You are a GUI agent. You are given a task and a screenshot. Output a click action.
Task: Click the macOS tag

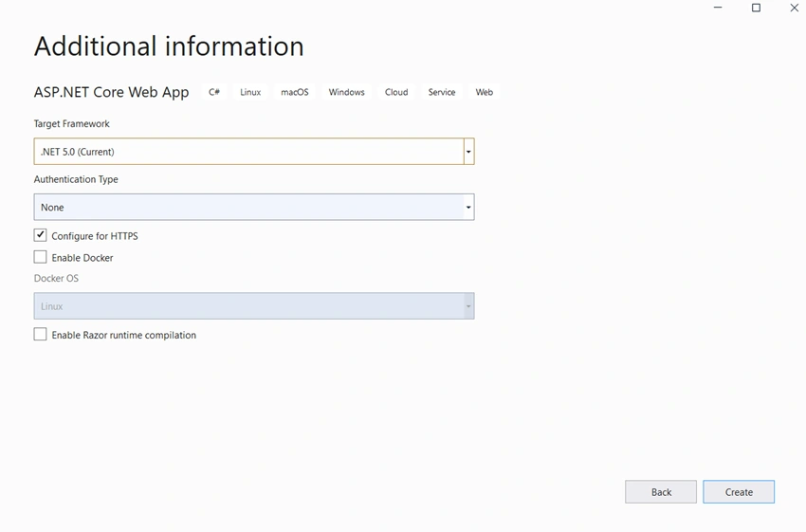click(x=295, y=92)
